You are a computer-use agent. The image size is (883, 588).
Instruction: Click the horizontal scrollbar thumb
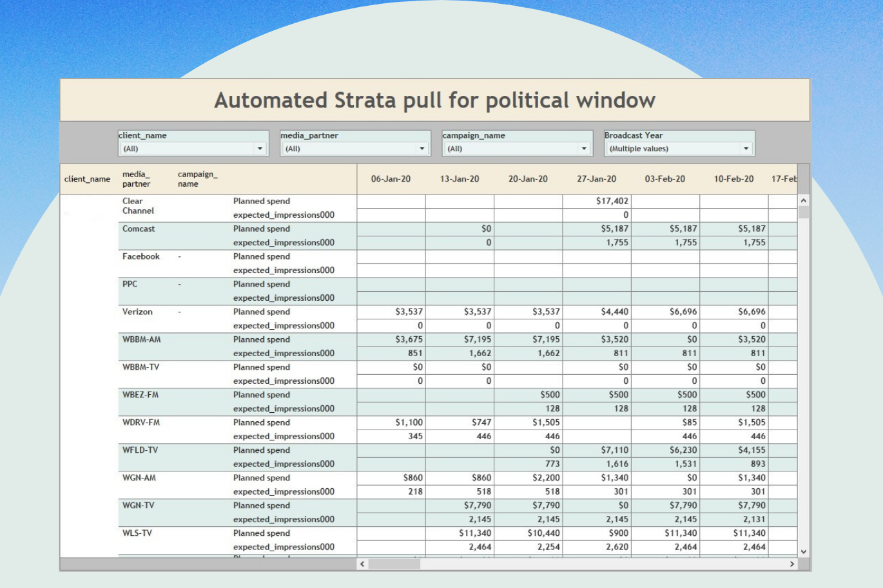tap(394, 564)
